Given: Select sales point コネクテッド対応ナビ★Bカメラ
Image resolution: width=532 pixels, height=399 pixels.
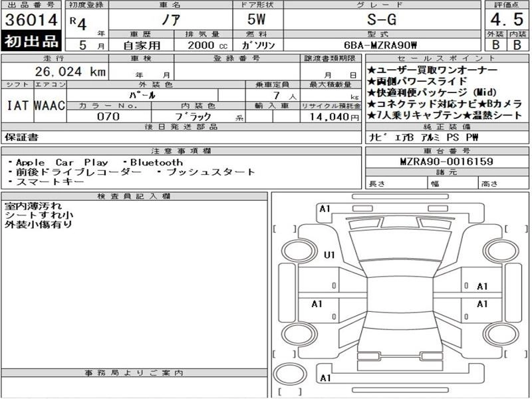Looking at the screenshot, I should [x=444, y=104].
